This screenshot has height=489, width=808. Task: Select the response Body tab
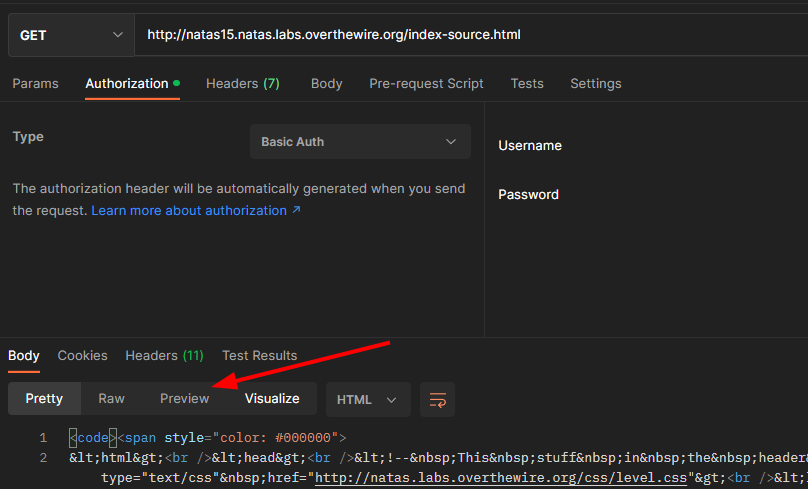tap(24, 356)
